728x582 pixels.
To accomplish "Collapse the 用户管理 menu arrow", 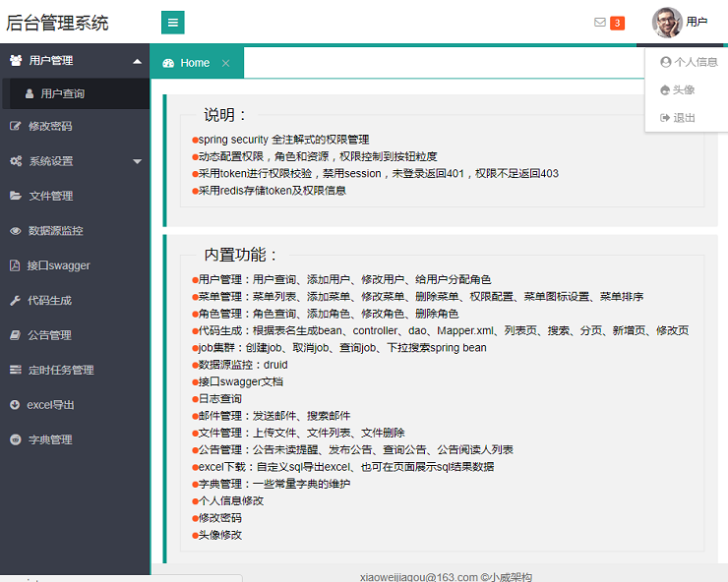I will [x=137, y=61].
